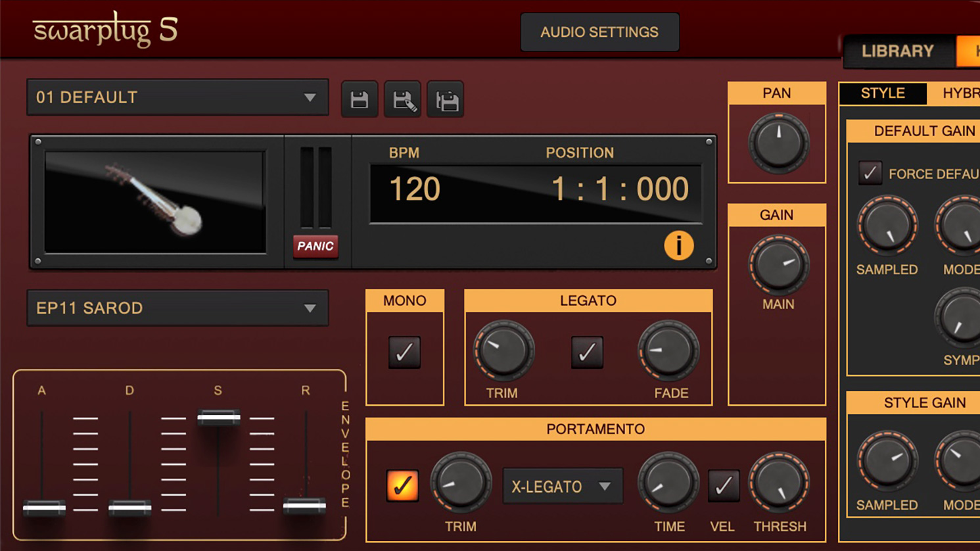The width and height of the screenshot is (980, 551).
Task: Click the save-all presets icon
Action: [446, 100]
